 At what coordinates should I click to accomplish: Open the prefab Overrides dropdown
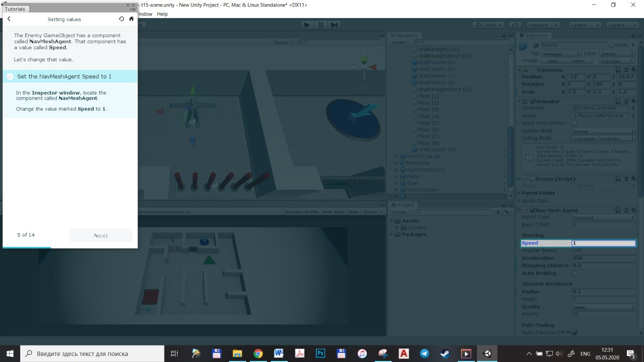tap(617, 61)
